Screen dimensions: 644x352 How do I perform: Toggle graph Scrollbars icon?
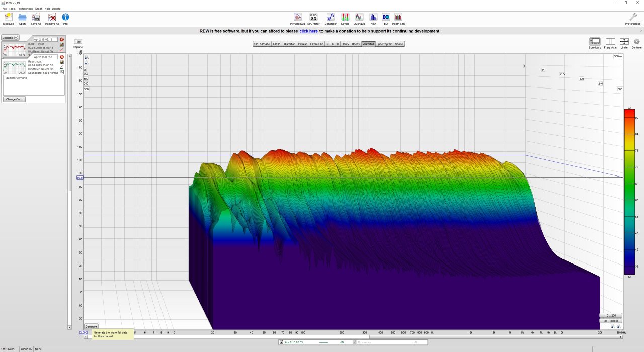coord(595,43)
